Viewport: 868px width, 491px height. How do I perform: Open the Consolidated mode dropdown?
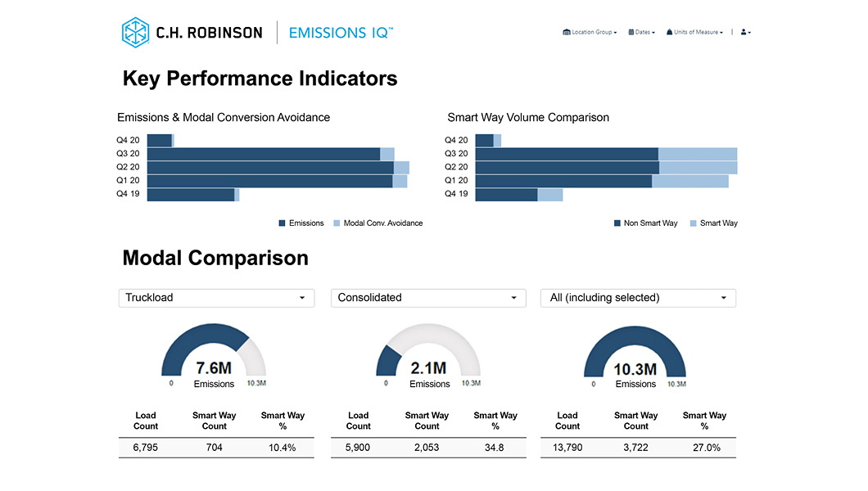coord(428,298)
